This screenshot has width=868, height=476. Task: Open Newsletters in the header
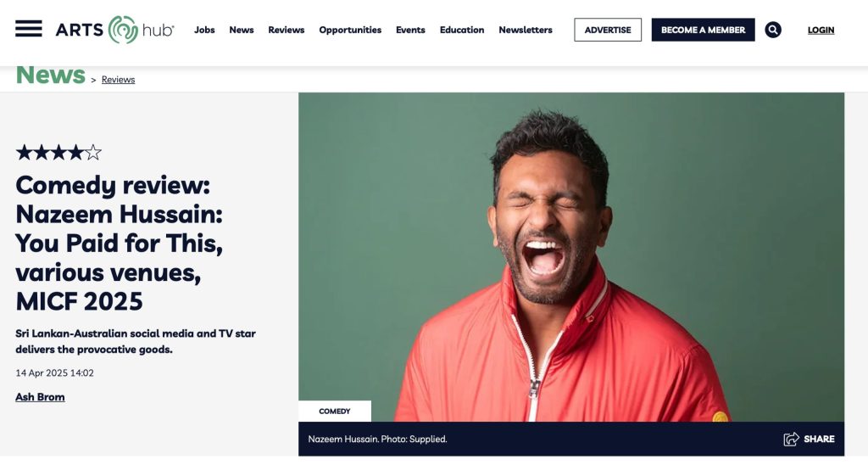pyautogui.click(x=526, y=30)
